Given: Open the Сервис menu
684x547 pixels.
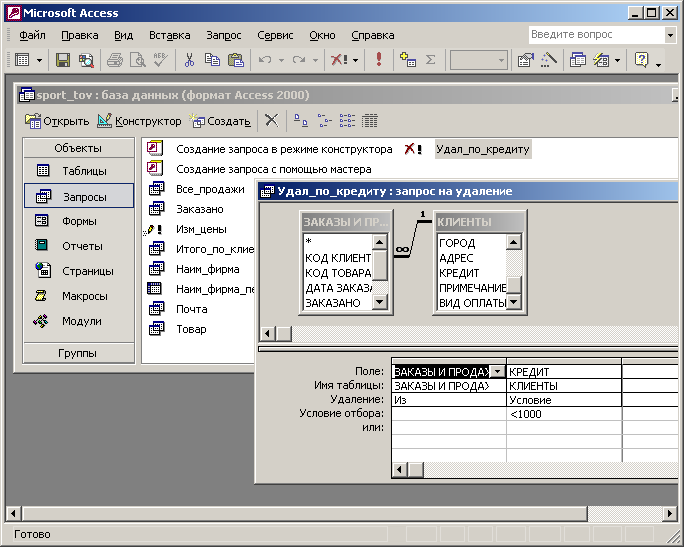Looking at the screenshot, I should tap(275, 35).
